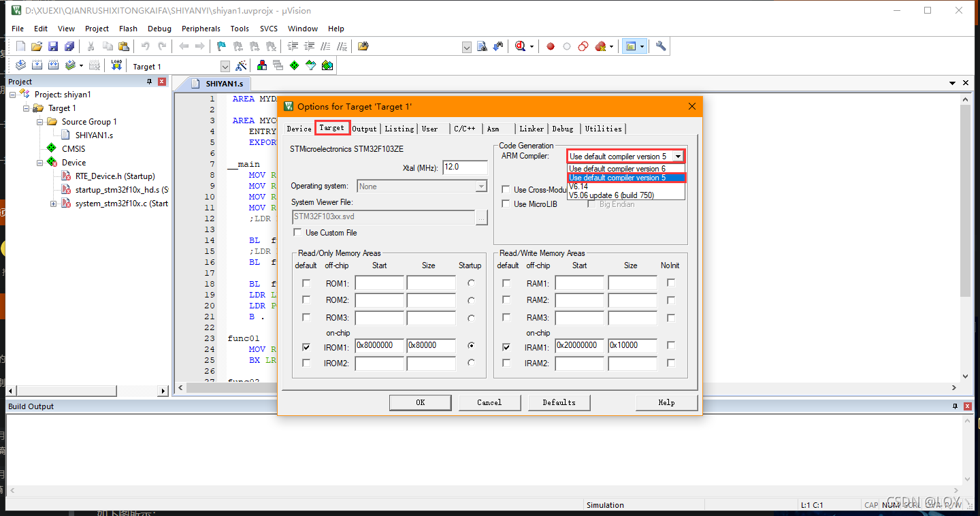Enable Use Cross-Module Optimization checkbox
The width and height of the screenshot is (980, 516).
click(x=506, y=190)
